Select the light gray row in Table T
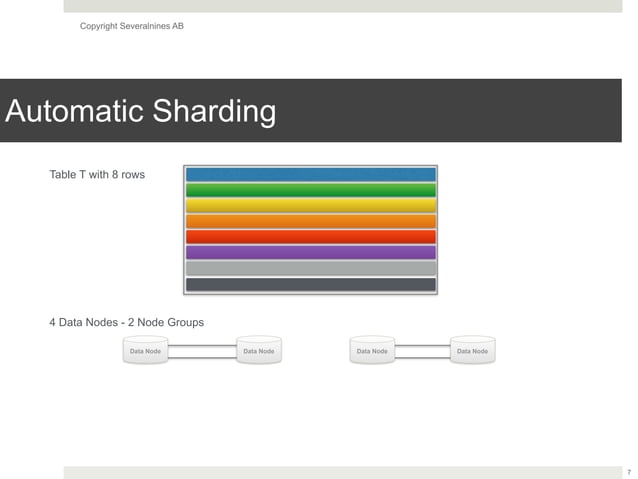638x479 pixels. tap(310, 268)
